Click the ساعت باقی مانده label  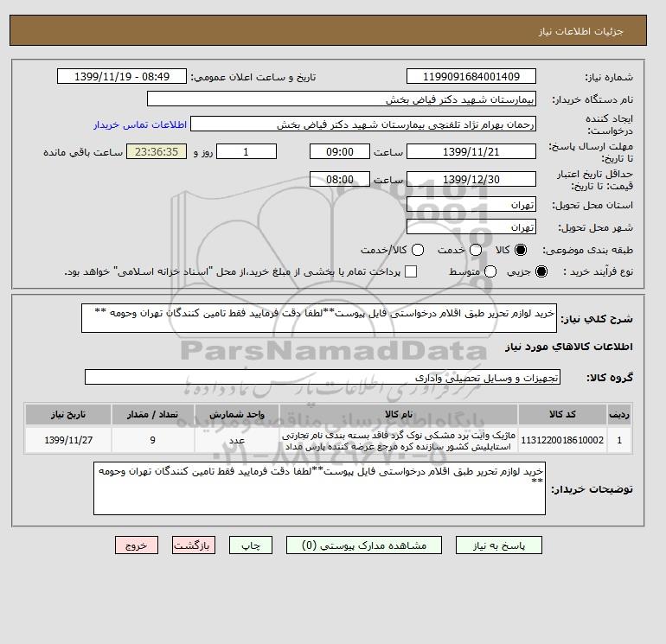(83, 152)
